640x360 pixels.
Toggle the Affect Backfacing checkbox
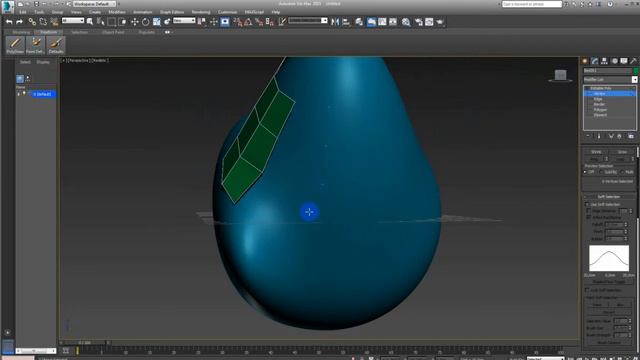pyautogui.click(x=589, y=217)
